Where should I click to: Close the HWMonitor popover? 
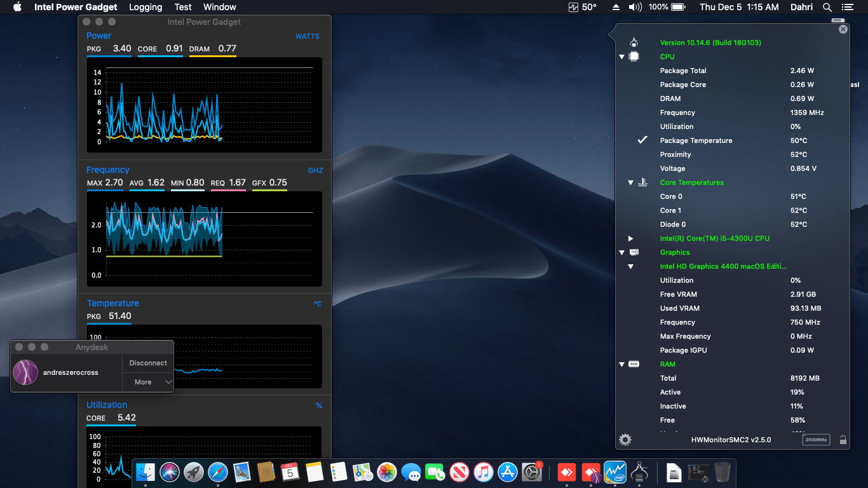coord(843,29)
